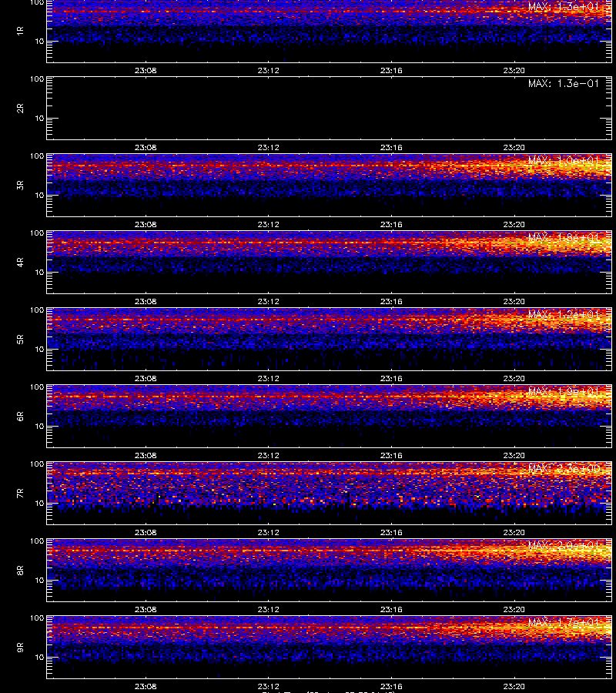Click the 23:20 tick label under panel 4R
Image resolution: width=616 pixels, height=693 pixels.
pos(514,301)
